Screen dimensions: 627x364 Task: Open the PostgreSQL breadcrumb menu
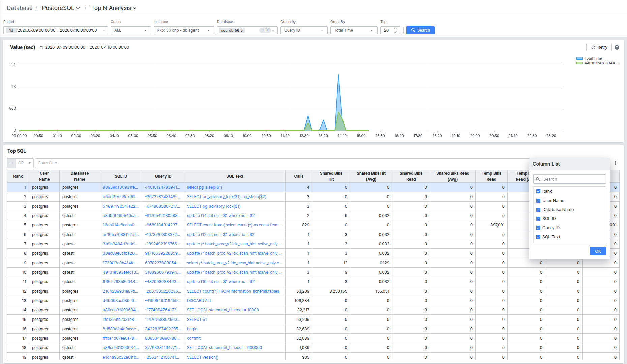tap(61, 8)
